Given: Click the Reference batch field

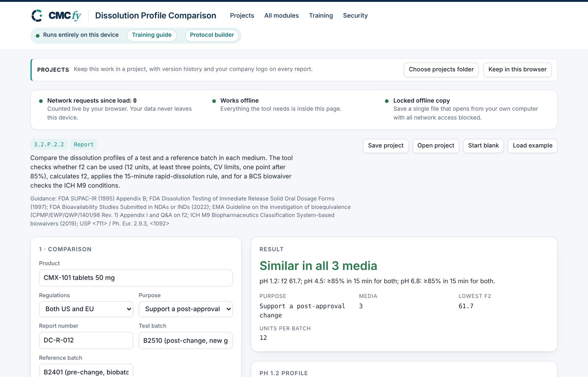Looking at the screenshot, I should tap(86, 371).
